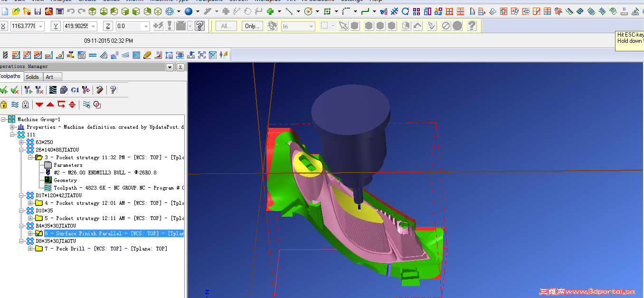The image size is (644, 298).
Task: Select all operations with the double green check icon
Action: [4, 90]
